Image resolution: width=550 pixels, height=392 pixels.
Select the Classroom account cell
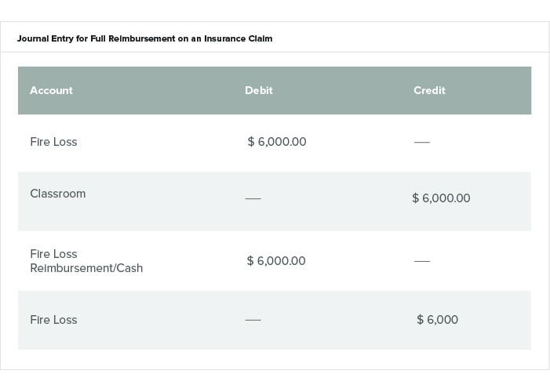(x=58, y=194)
